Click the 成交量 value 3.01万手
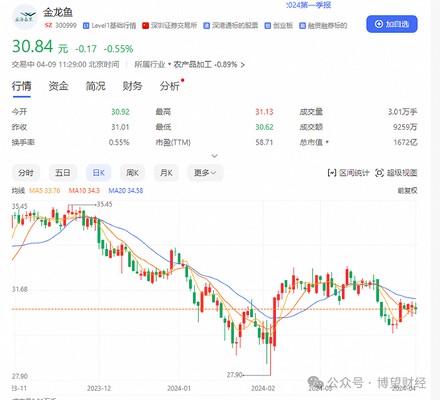Image resolution: width=440 pixels, height=400 pixels. [x=403, y=112]
